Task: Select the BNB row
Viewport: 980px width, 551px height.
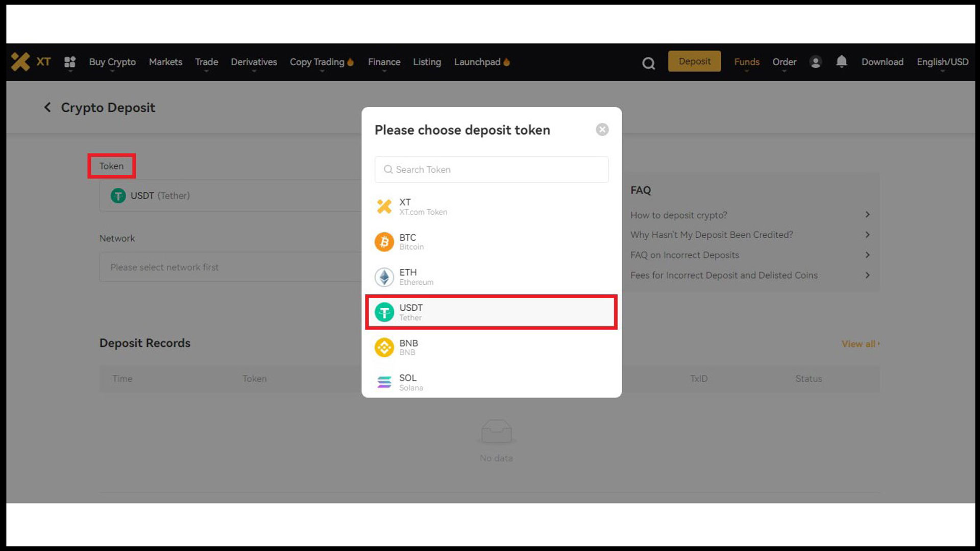Action: [x=492, y=347]
